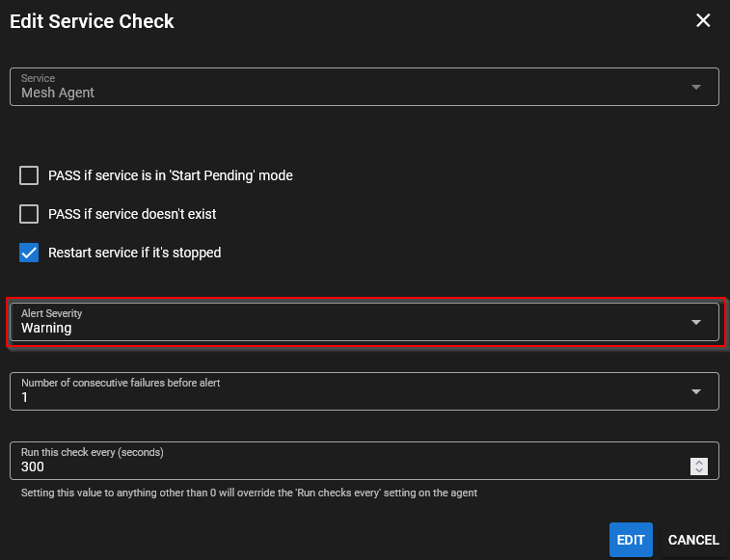730x560 pixels.
Task: Click the "Restart service if it's stopped" label
Action: click(134, 253)
